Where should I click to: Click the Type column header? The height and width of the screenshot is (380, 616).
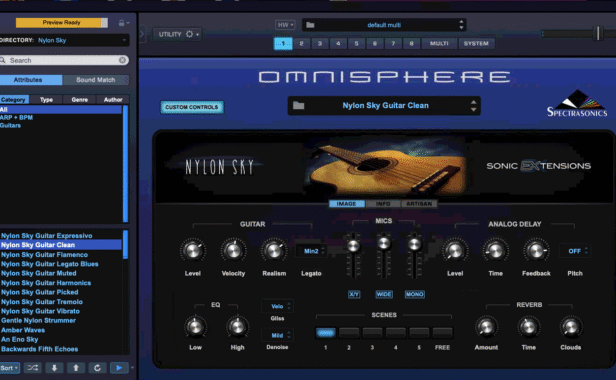tap(46, 99)
